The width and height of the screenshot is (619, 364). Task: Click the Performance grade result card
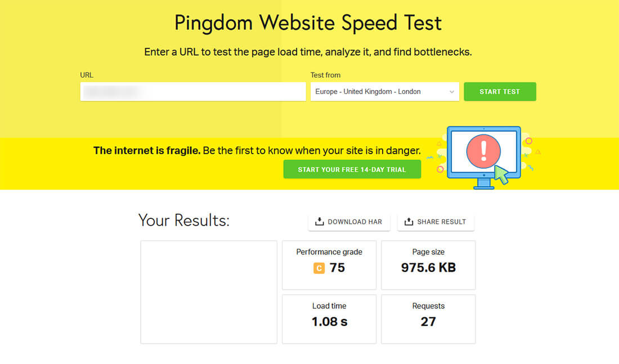[329, 264]
